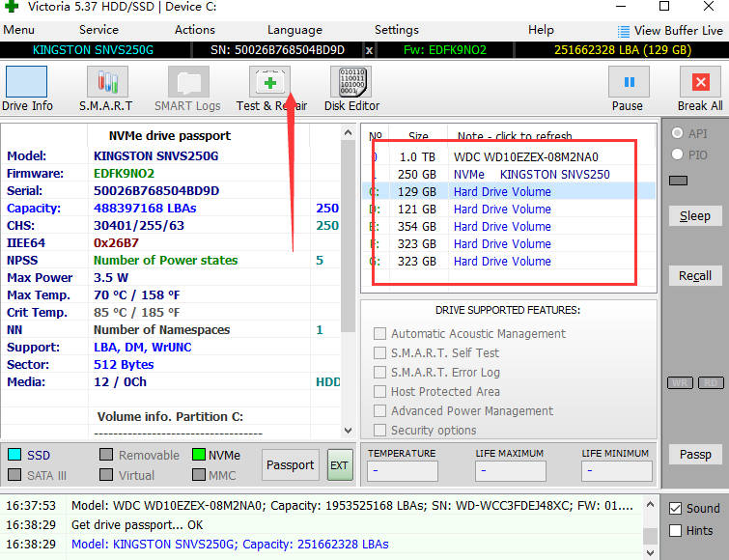Screen dimensions: 729x560
Task: Select the PIO radio button
Action: point(678,154)
